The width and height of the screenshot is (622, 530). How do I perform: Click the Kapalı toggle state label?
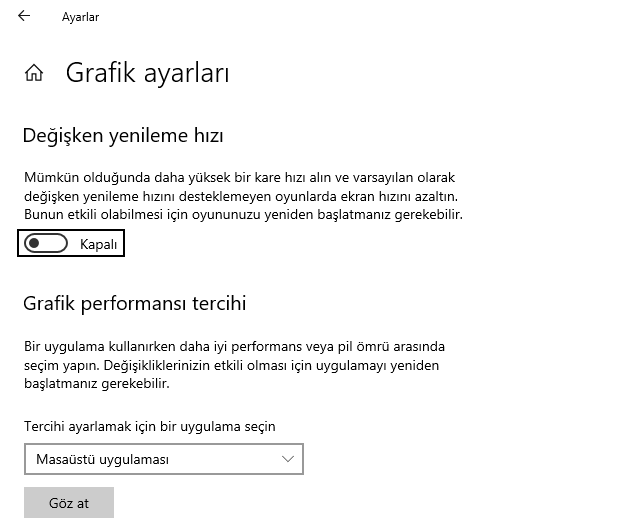(99, 244)
